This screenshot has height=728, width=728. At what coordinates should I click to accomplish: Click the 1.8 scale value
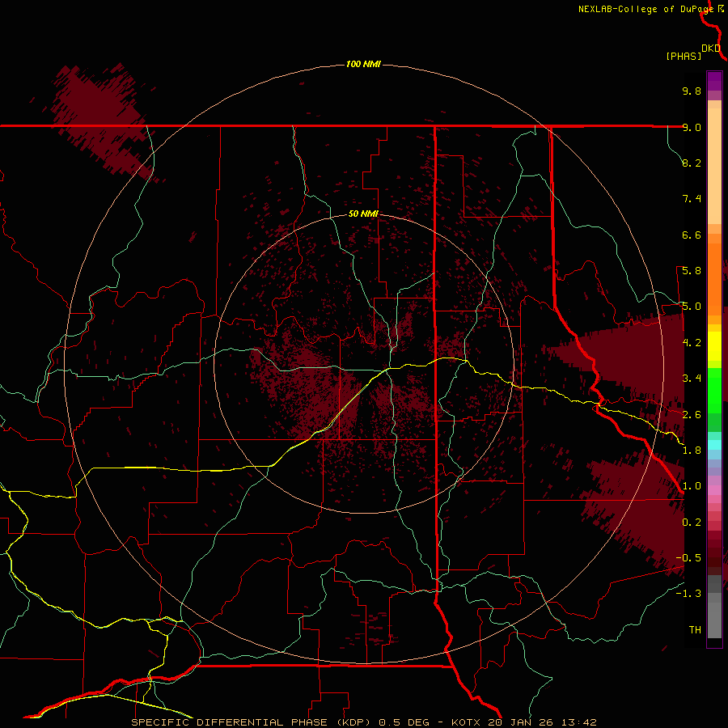click(692, 451)
